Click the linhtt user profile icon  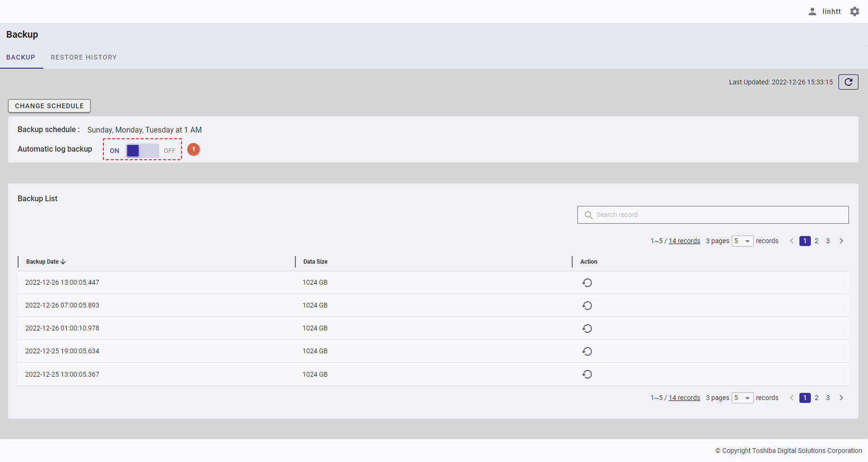tap(812, 11)
